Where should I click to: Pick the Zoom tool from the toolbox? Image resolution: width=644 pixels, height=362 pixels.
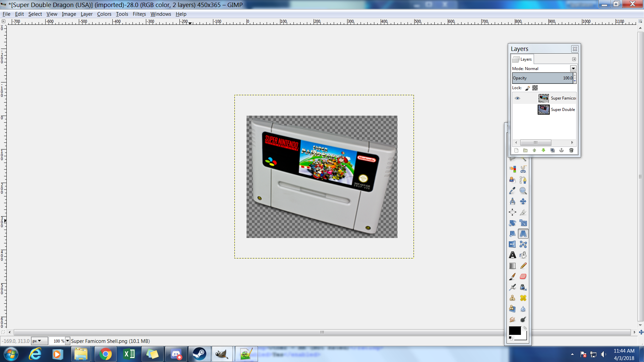pos(523,190)
